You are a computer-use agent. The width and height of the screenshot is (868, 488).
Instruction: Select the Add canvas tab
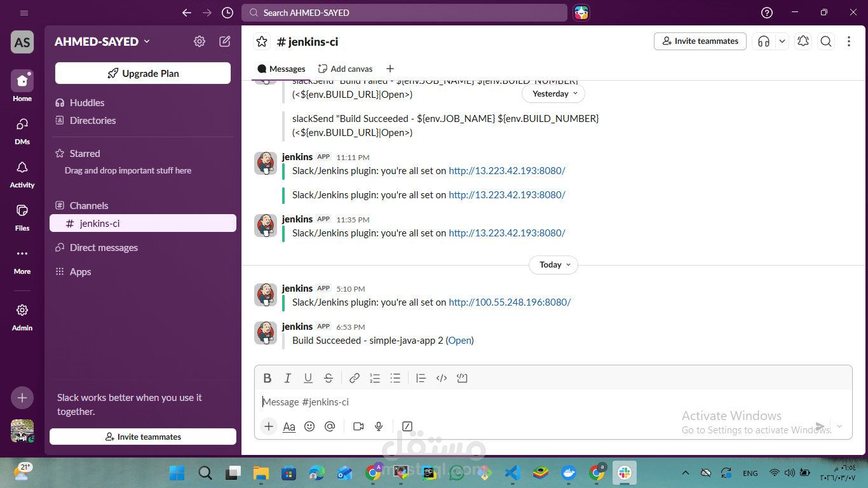coord(346,69)
